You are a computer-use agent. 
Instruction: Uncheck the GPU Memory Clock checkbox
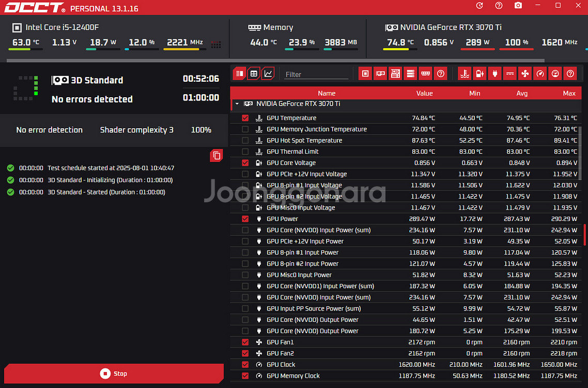tap(245, 376)
